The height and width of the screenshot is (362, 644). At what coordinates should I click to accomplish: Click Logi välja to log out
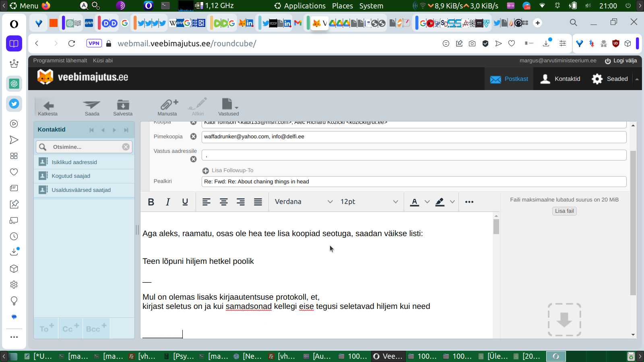click(x=621, y=61)
